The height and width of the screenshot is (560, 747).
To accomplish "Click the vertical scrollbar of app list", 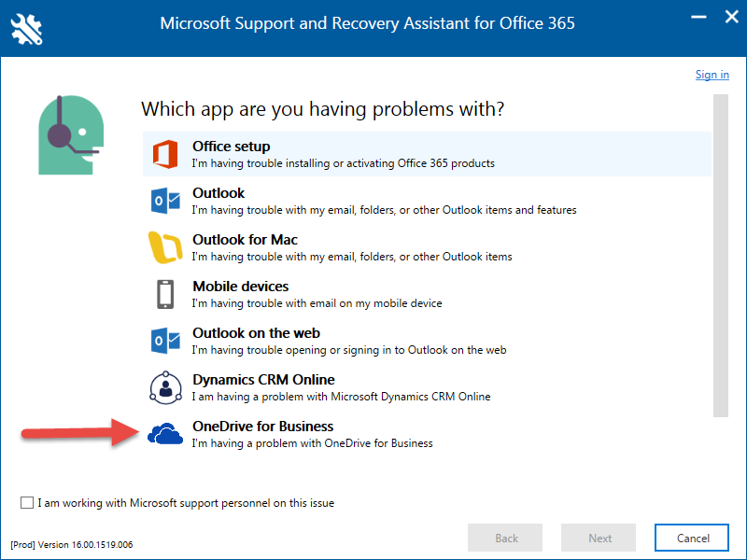I will coord(720,252).
